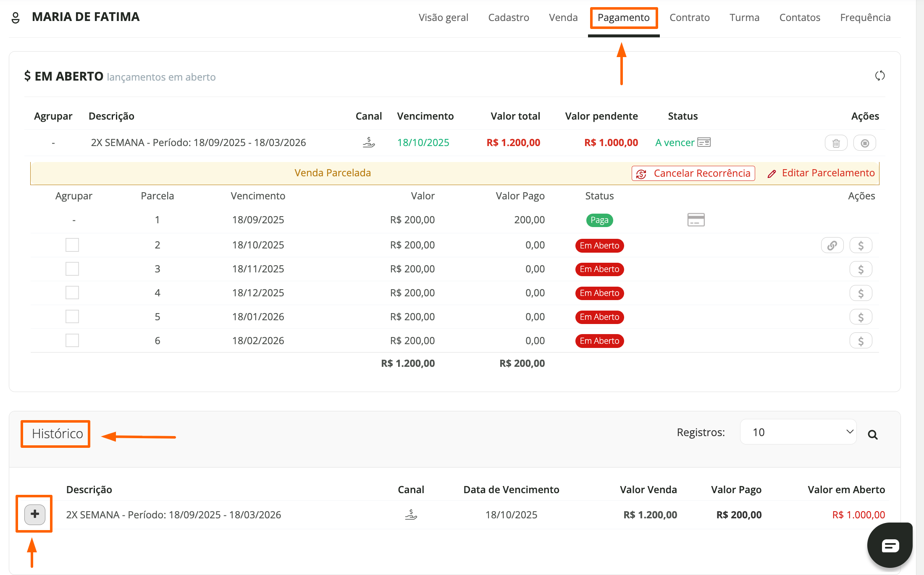Check the Agrupar box for parcela 4

[x=72, y=293]
